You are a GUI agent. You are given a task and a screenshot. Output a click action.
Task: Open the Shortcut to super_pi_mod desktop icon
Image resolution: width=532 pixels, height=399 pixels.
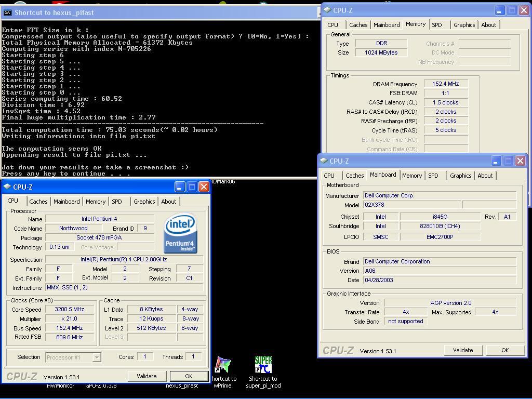263,372
